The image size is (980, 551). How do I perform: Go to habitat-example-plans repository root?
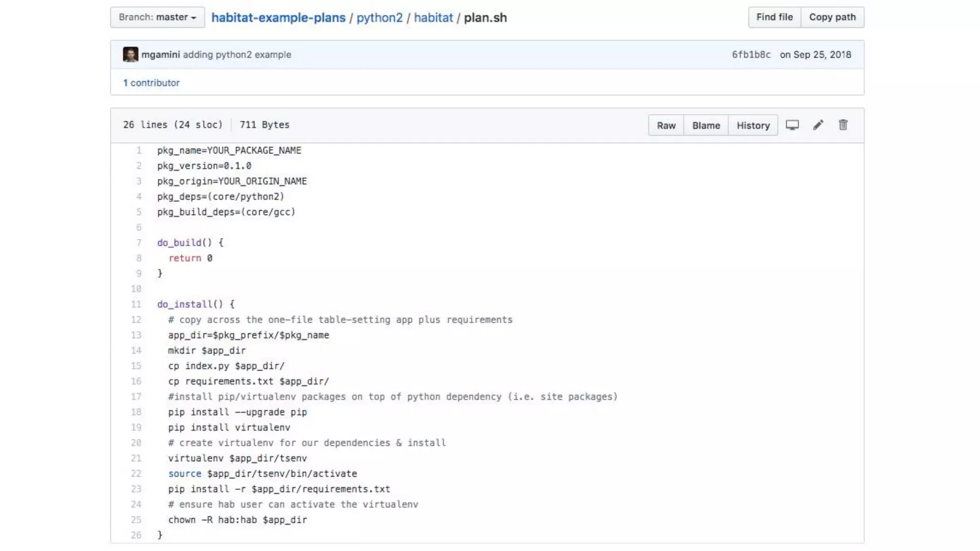click(x=278, y=18)
